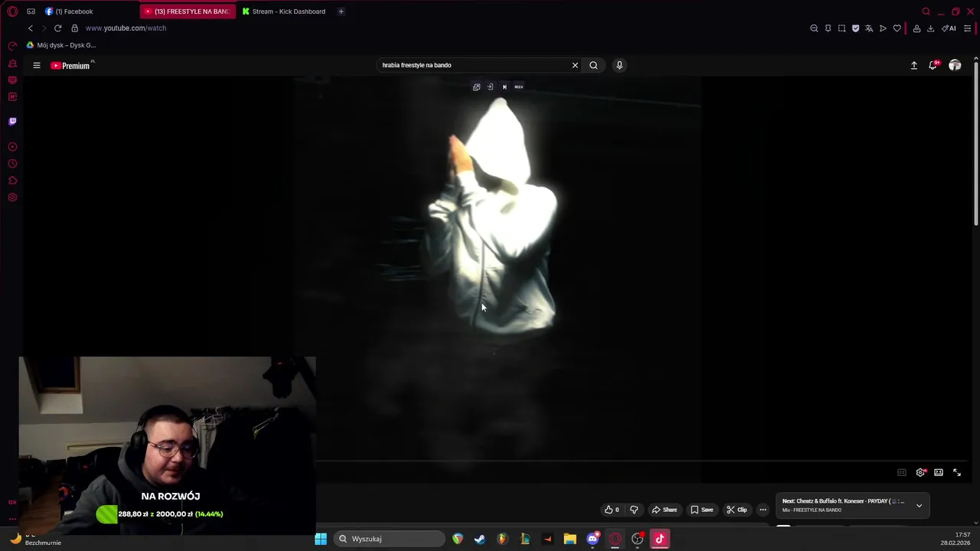Go back to the previous page
The width and height of the screenshot is (980, 551).
[x=31, y=28]
